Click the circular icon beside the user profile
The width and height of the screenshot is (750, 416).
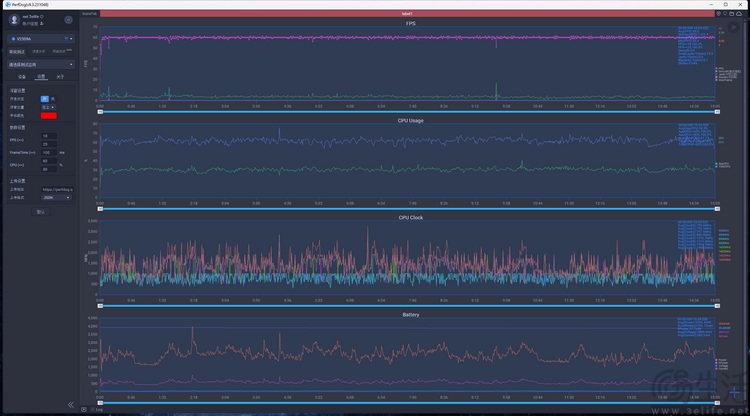tap(68, 20)
